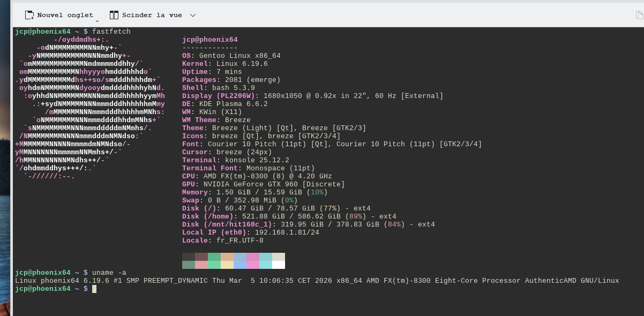644x316 pixels.
Task: Click the terminal cursor at the last prompt
Action: [94, 289]
